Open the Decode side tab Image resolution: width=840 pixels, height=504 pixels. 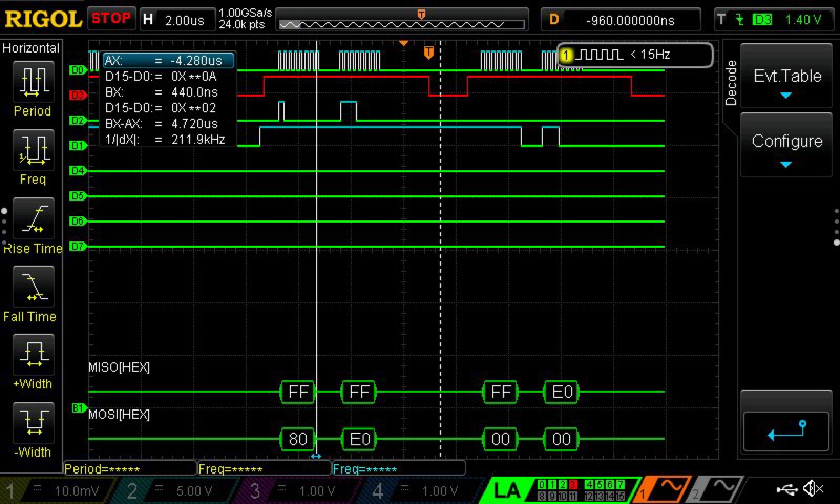[731, 83]
